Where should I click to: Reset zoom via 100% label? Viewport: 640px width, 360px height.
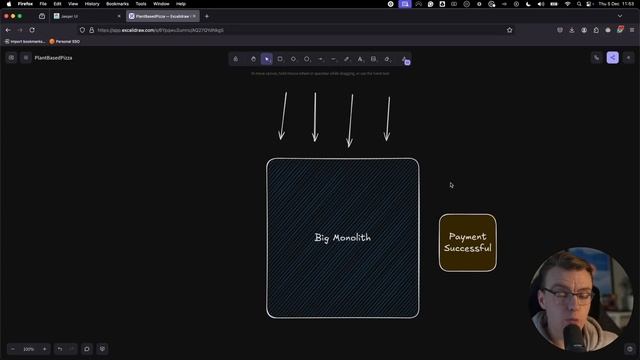[x=29, y=349]
